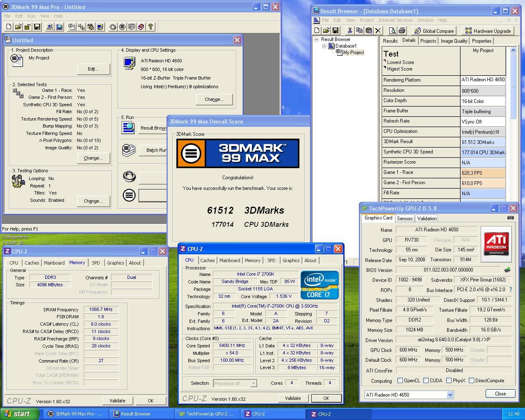Click Print icon in Result Browser toolbar
This screenshot has width=525, height=420.
[x=402, y=30]
